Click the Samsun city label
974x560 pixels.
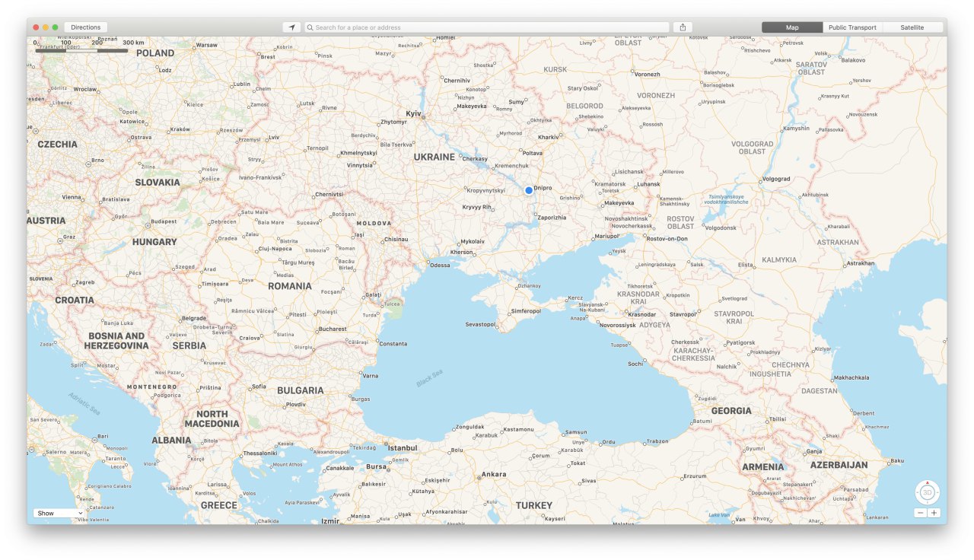[576, 432]
